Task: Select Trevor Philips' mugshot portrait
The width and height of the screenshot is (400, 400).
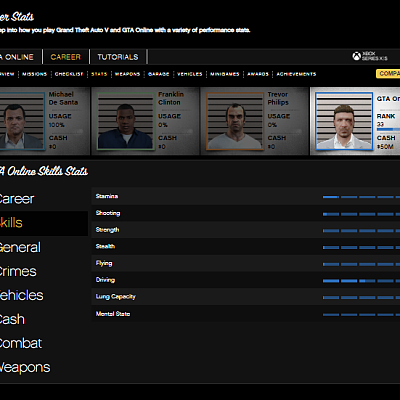Action: (x=235, y=121)
